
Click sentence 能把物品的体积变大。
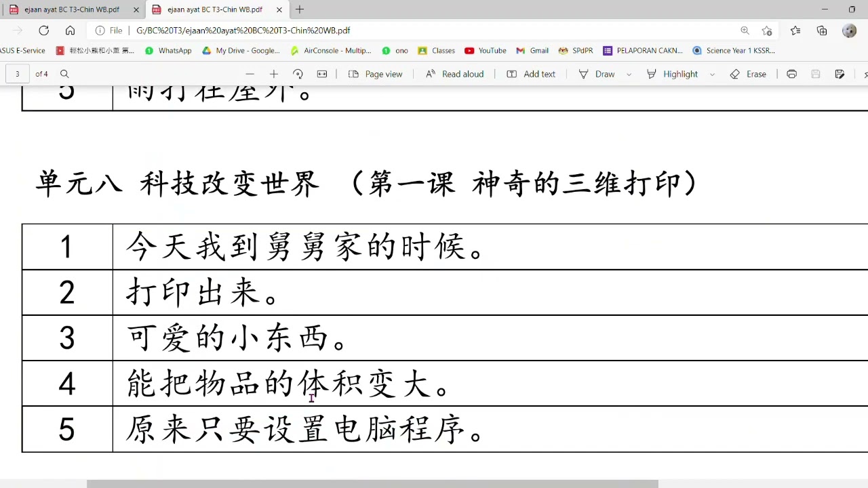288,384
